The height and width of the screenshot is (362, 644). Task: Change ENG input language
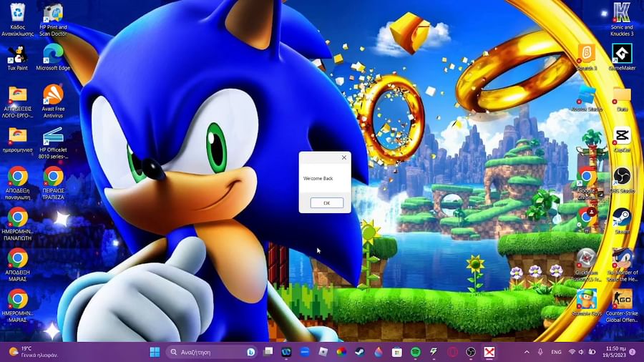pos(556,352)
